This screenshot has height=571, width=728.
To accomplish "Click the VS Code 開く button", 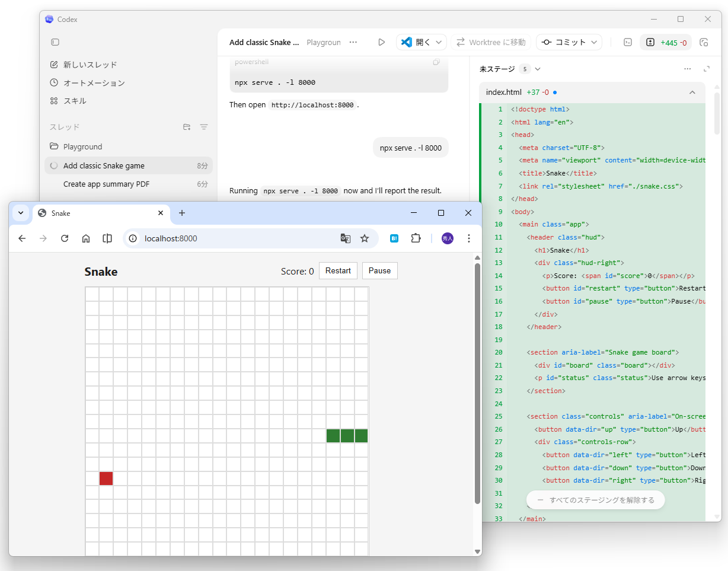I will (x=415, y=42).
